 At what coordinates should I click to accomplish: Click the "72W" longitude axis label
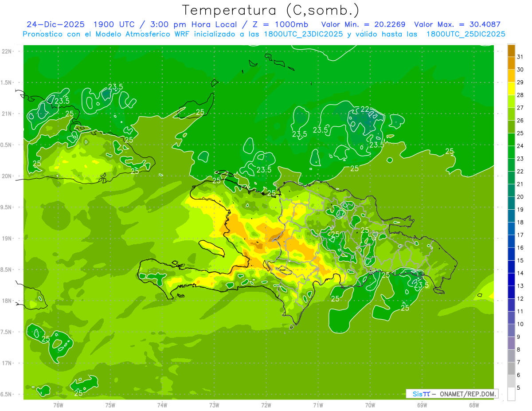pos(266,405)
